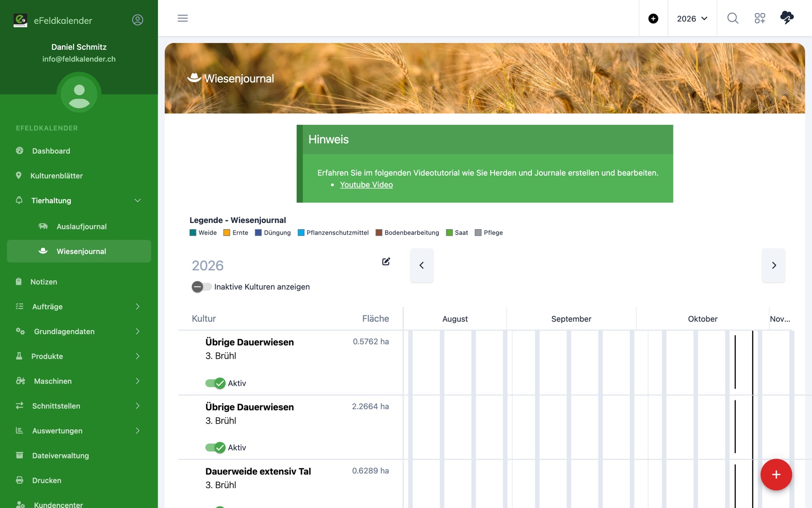
Task: Toggle Inaktive Kulturen anzeigen switch
Action: [x=201, y=287]
